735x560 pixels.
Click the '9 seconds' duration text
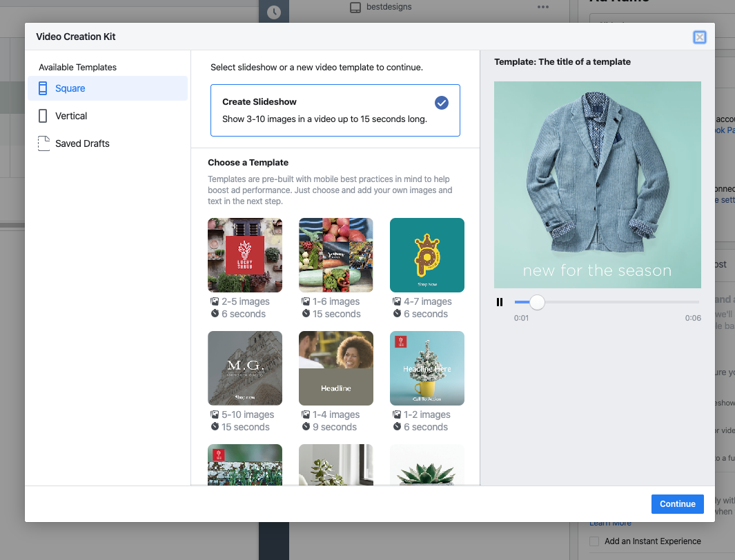(x=335, y=427)
